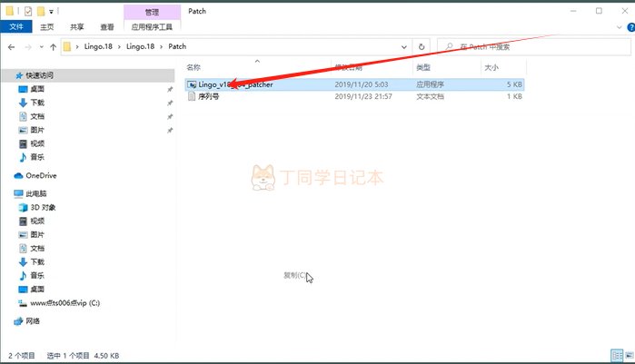Open the customize quick access toolbar dropdown

(53, 11)
